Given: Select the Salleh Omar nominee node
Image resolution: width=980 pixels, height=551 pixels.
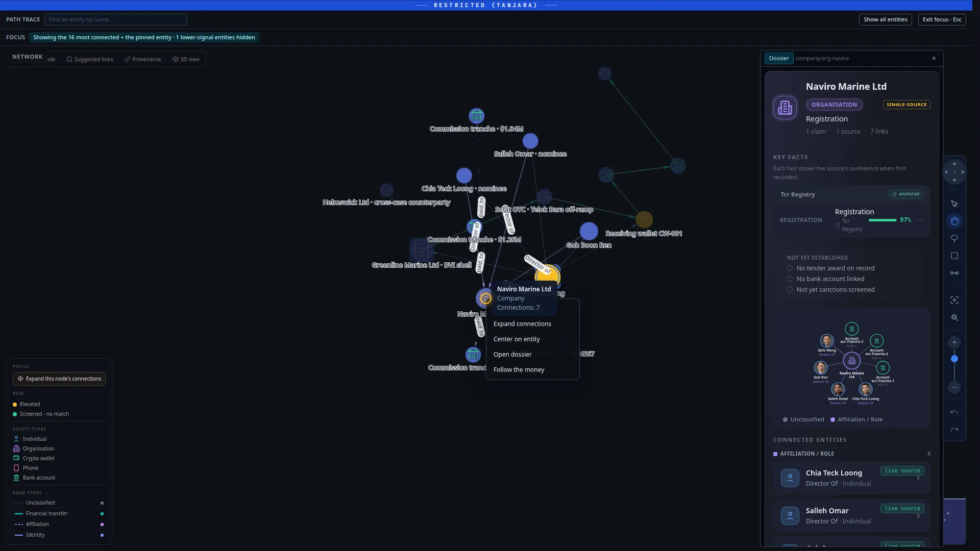Looking at the screenshot, I should point(530,141).
